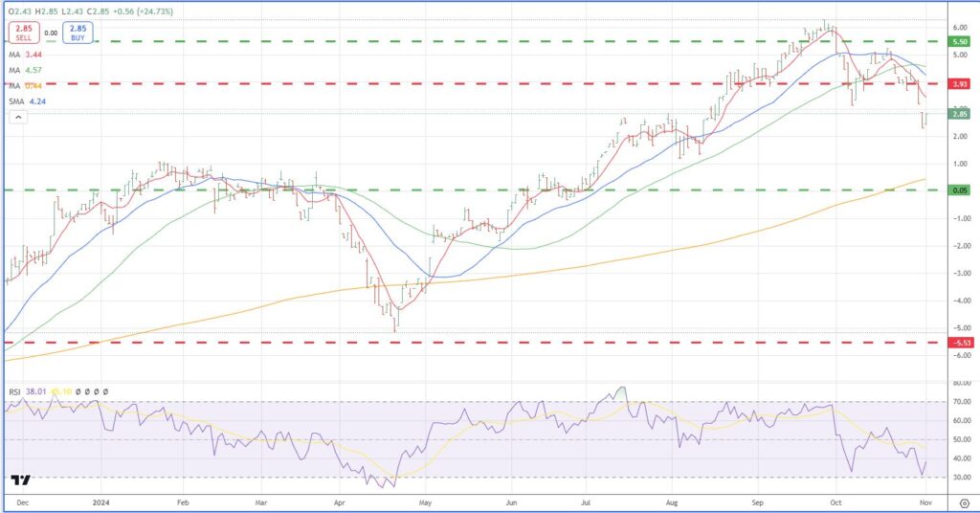Click the green 0.05 price axis label
This screenshot has height=513, width=980.
[959, 190]
